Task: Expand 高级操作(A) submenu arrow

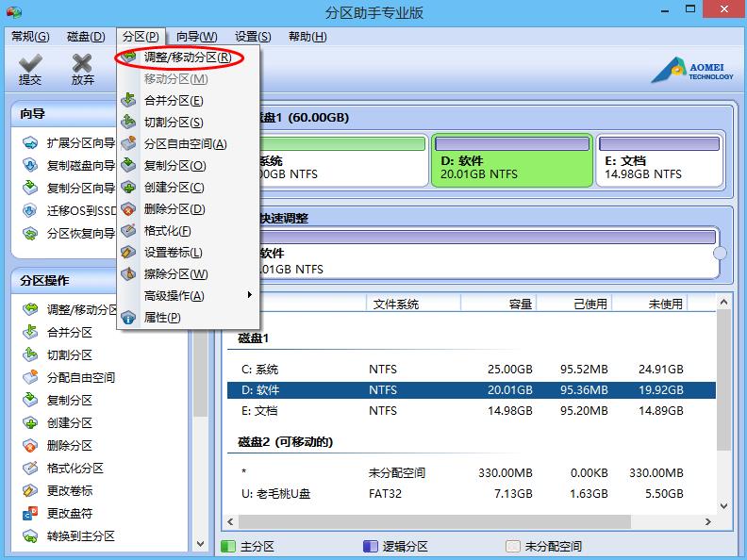Action: click(x=249, y=295)
